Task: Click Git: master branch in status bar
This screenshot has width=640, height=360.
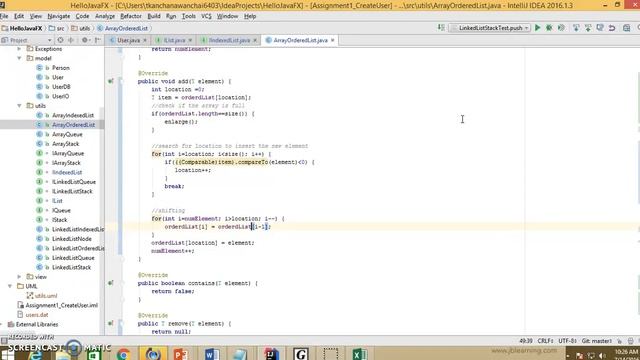Action: point(597,341)
